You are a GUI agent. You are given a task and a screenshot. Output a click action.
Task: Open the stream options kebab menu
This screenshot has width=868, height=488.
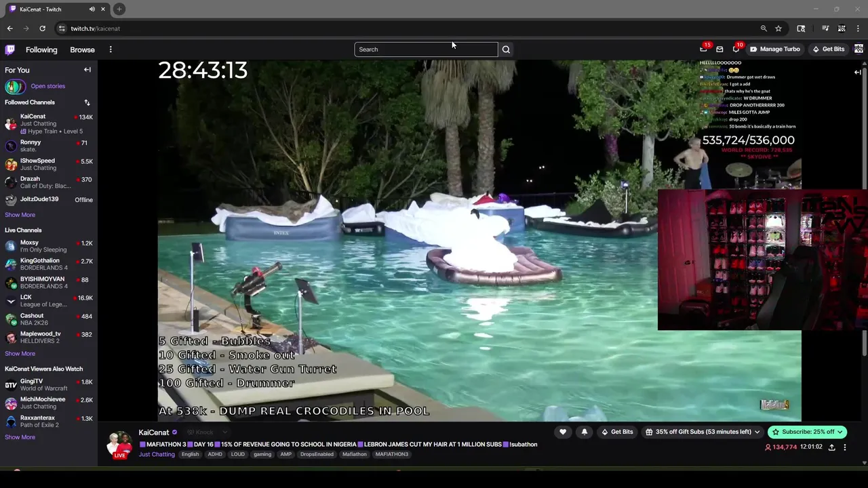(845, 447)
